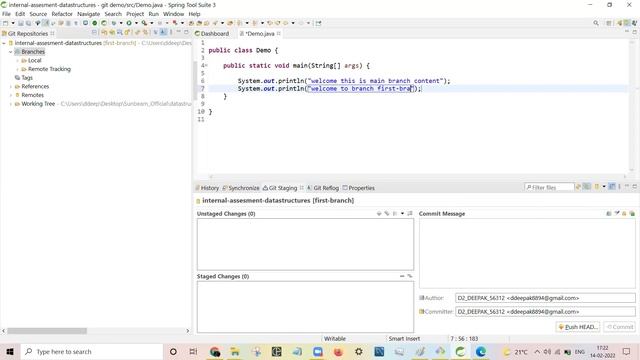Maximize the Git Staging panel
Viewport: 640px width, 360px height.
pyautogui.click(x=635, y=187)
